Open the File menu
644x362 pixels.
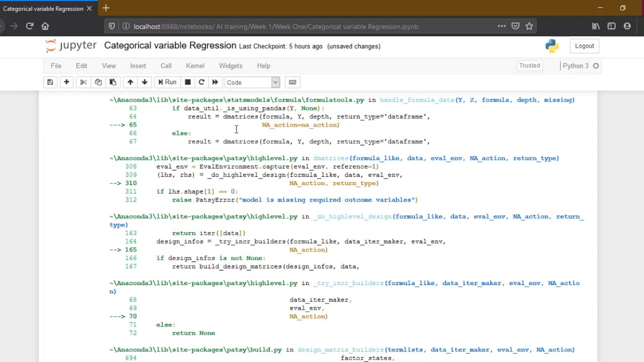click(56, 66)
